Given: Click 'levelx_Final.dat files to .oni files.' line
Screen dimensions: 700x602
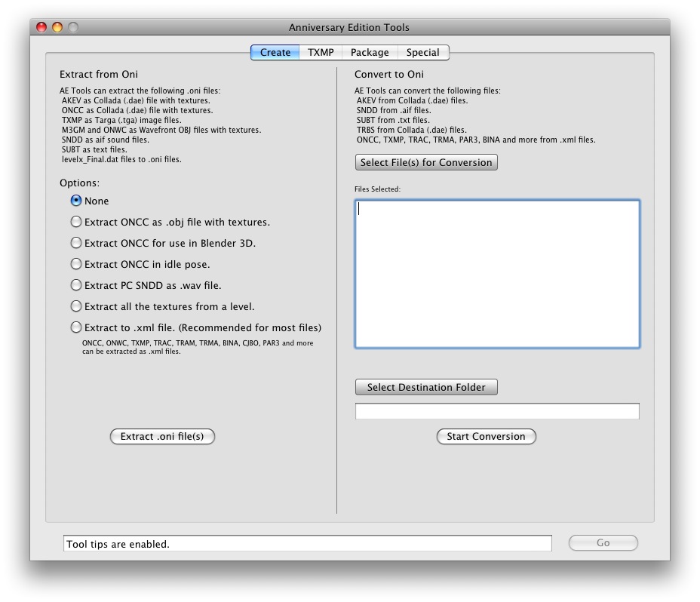Looking at the screenshot, I should click(121, 159).
